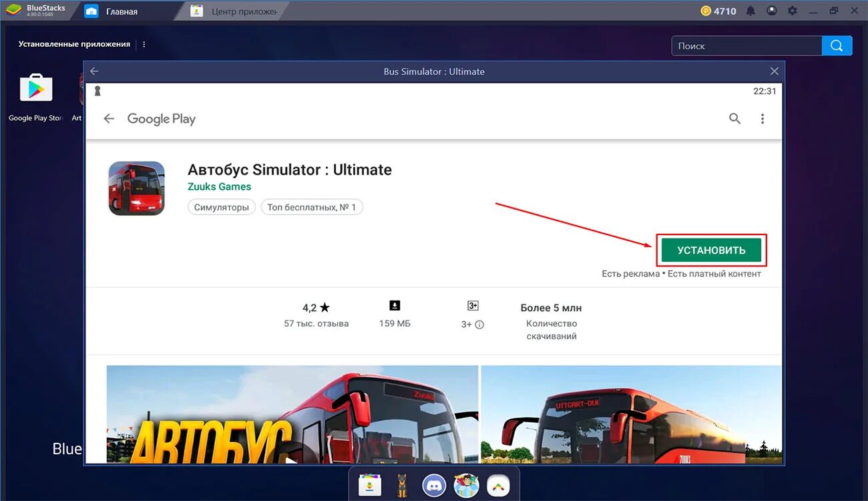Open BlueStacks notifications bell
Image resolution: width=868 pixels, height=501 pixels.
pyautogui.click(x=750, y=11)
